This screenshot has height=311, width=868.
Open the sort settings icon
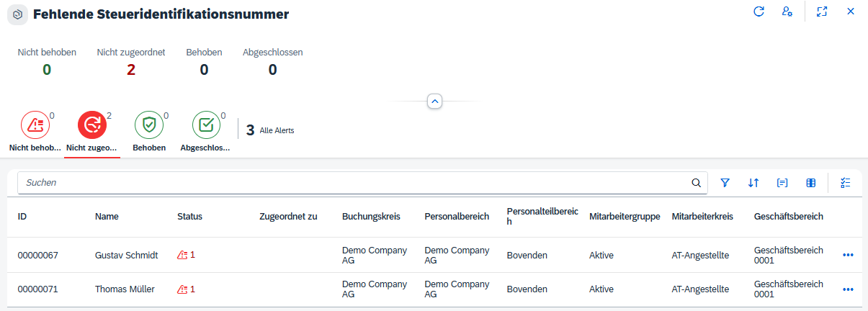(x=753, y=183)
